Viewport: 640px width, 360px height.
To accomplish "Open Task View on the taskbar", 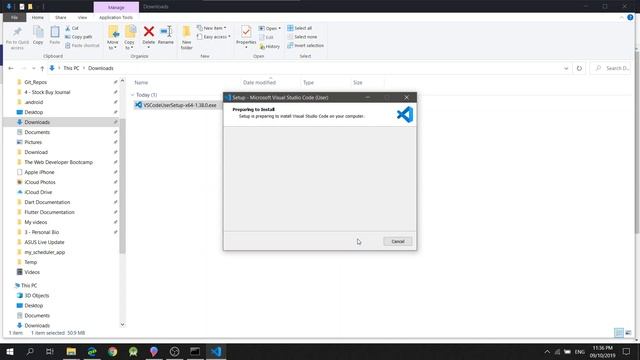I will [50, 351].
